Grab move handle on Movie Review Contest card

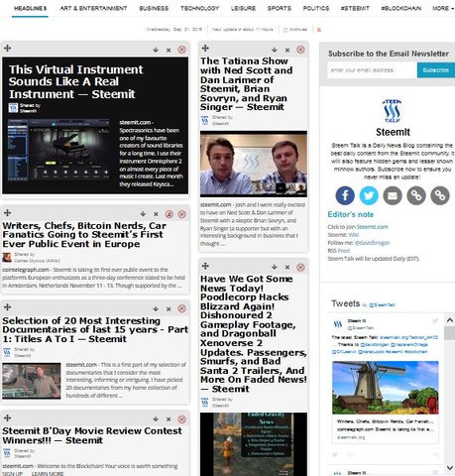pyautogui.click(x=7, y=417)
